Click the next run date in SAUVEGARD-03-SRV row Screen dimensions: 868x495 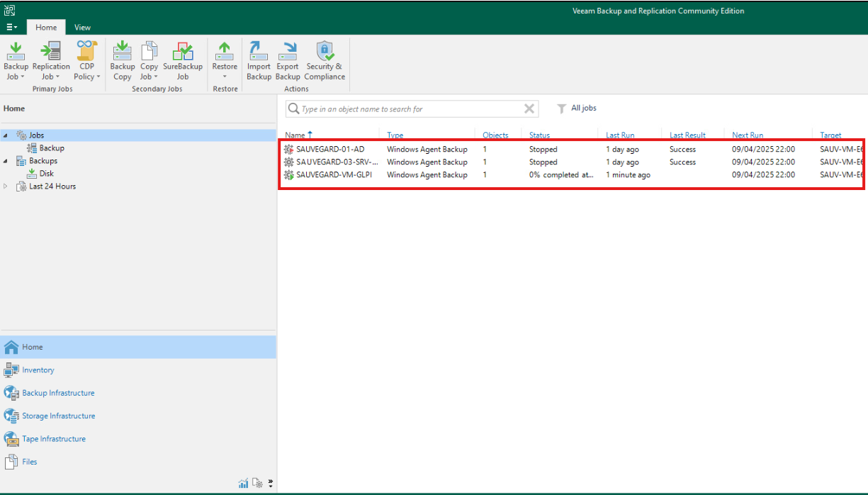coord(764,162)
